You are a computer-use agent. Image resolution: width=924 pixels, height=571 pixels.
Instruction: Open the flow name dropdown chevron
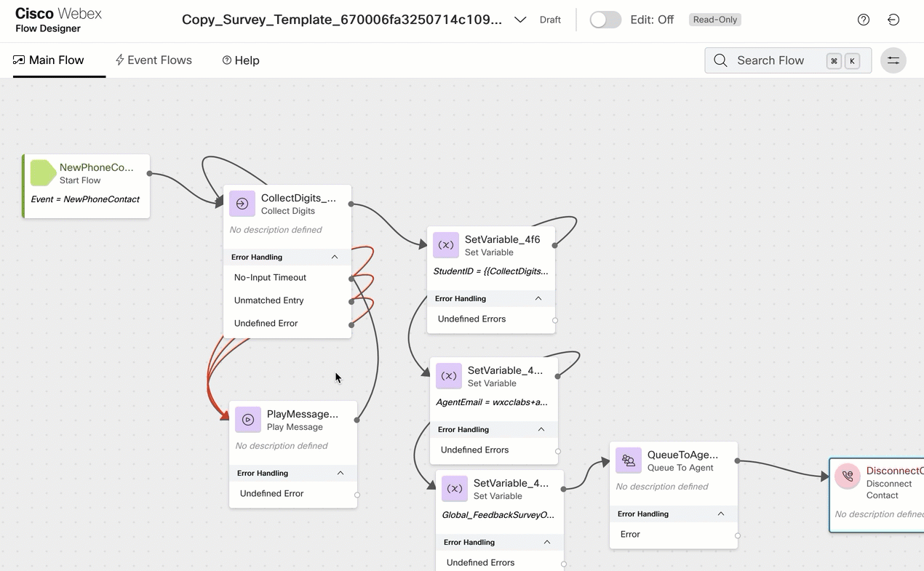point(520,20)
